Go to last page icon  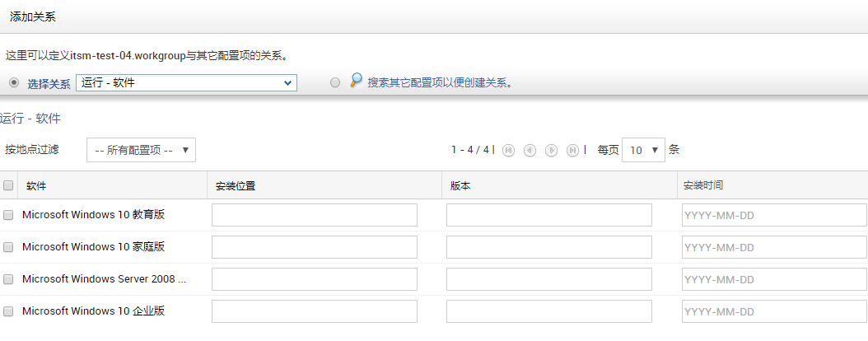573,150
